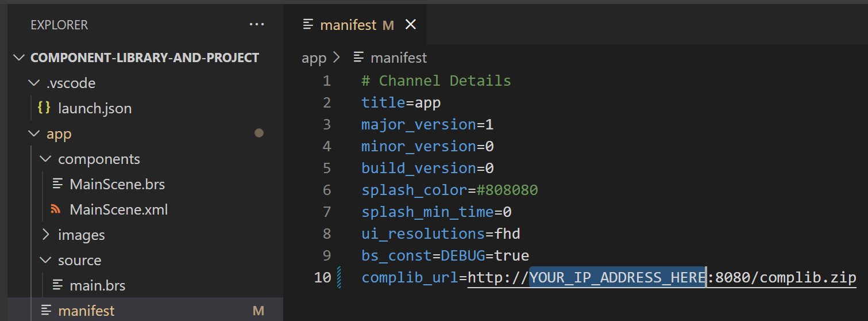This screenshot has width=868, height=321.
Task: Click the splash_min_time=0 line
Action: (437, 212)
